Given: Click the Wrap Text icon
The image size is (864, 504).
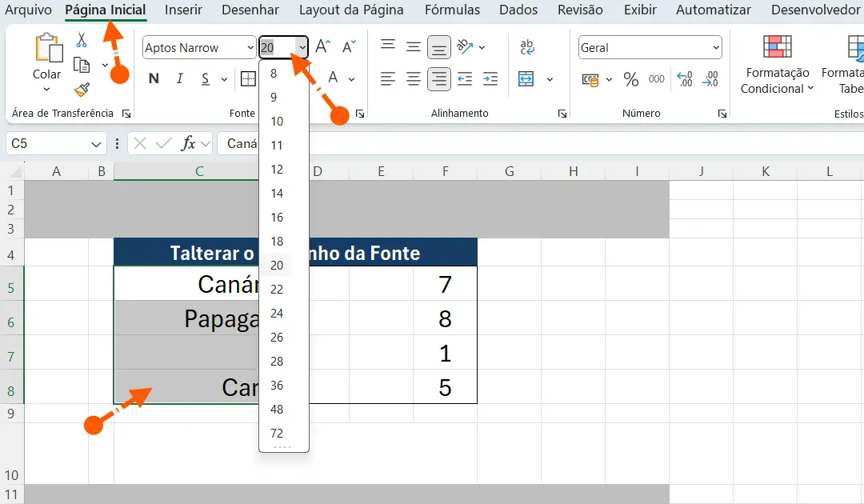Looking at the screenshot, I should click(x=526, y=47).
